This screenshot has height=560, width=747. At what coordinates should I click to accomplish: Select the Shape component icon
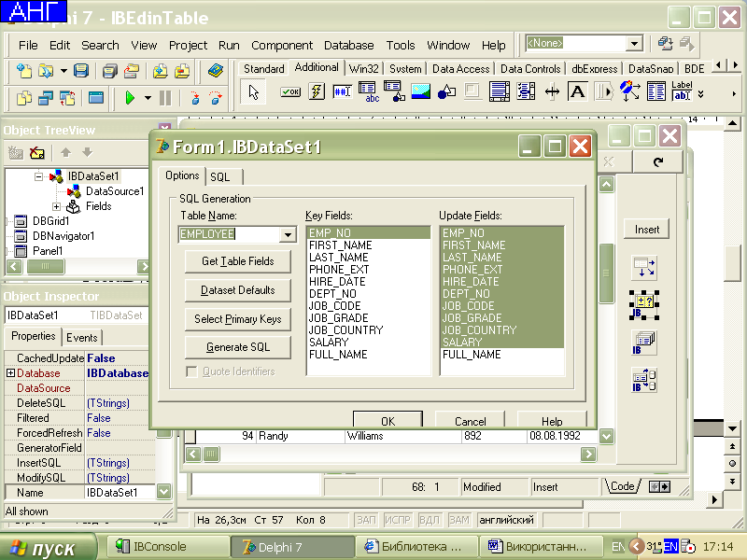tap(446, 91)
